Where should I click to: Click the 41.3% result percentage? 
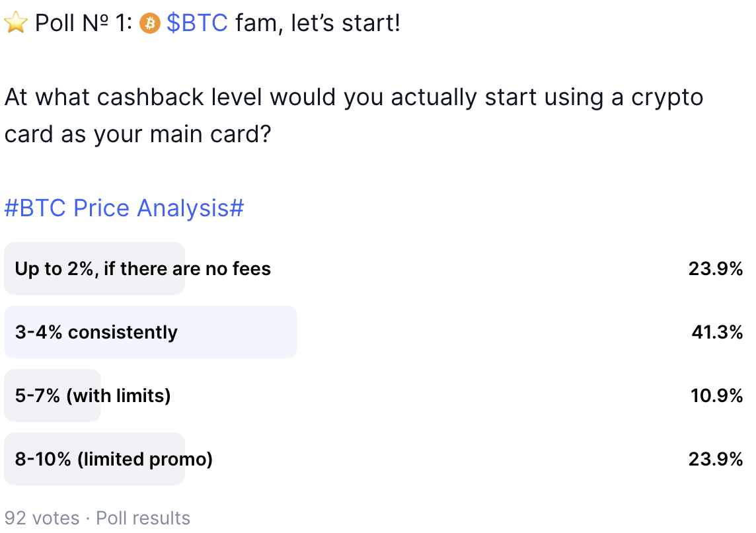pyautogui.click(x=716, y=332)
